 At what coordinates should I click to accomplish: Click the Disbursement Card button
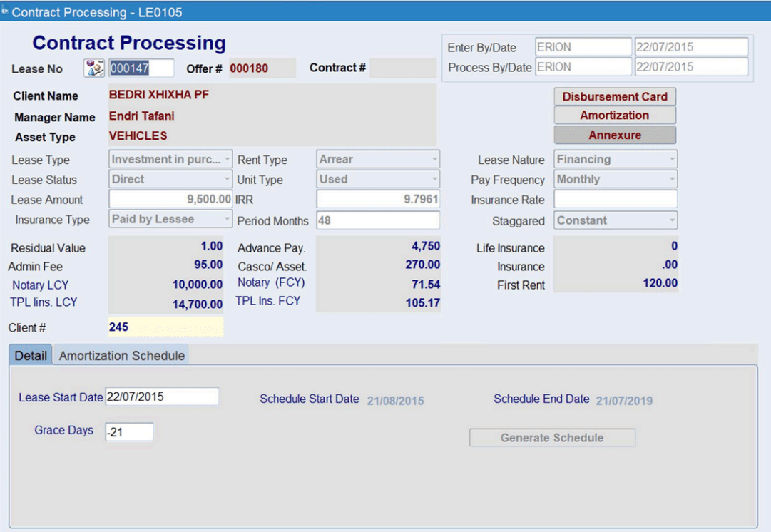(614, 96)
